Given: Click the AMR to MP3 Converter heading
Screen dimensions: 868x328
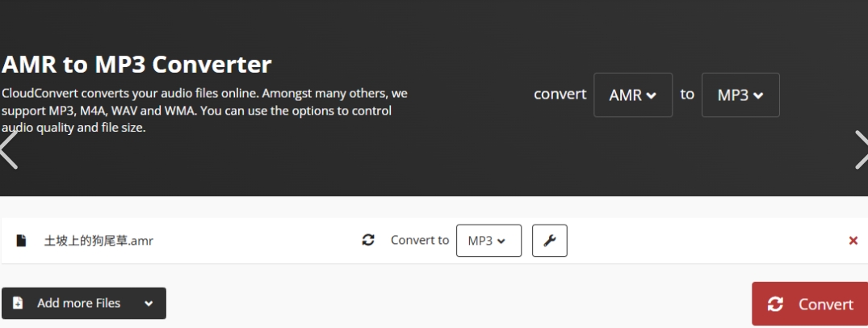Looking at the screenshot, I should coord(136,65).
